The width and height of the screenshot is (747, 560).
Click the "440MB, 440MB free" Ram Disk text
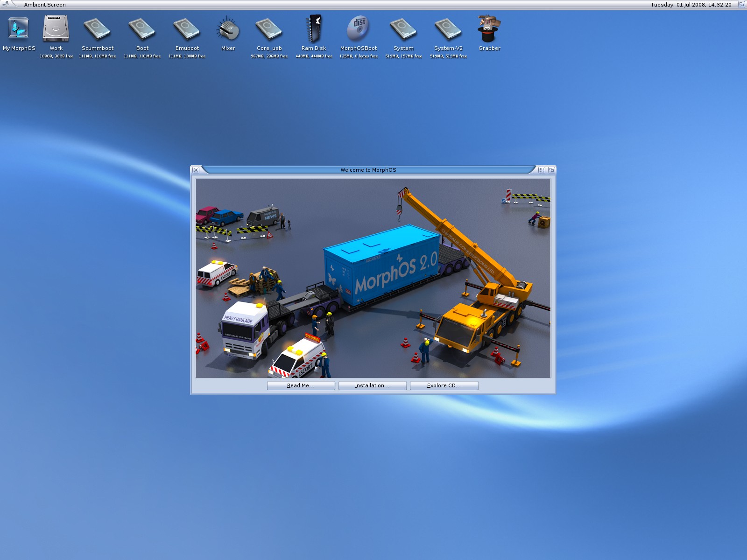pyautogui.click(x=314, y=56)
